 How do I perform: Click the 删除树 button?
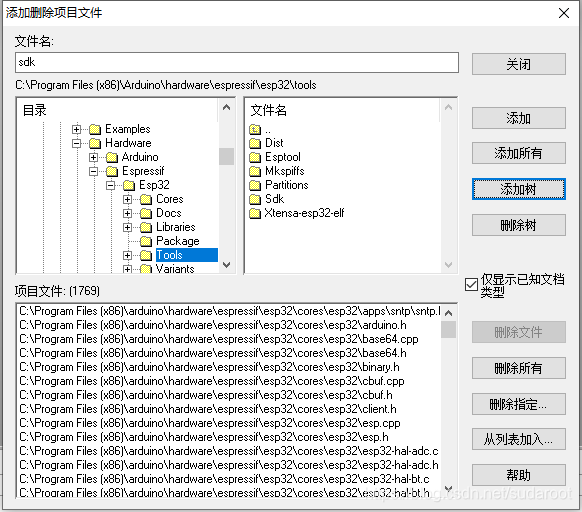point(519,225)
